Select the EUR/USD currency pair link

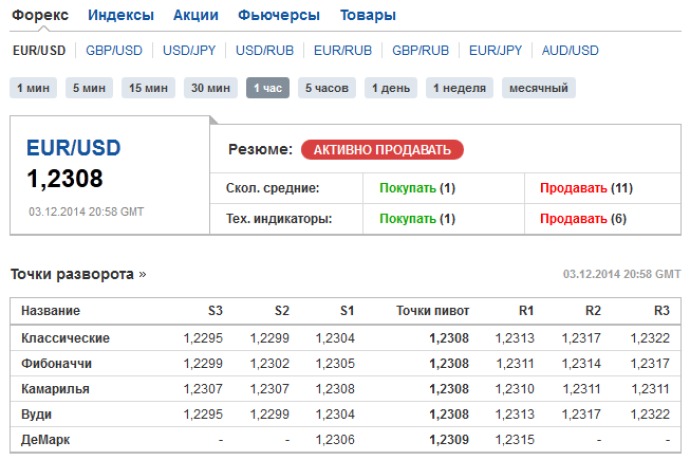(x=39, y=51)
